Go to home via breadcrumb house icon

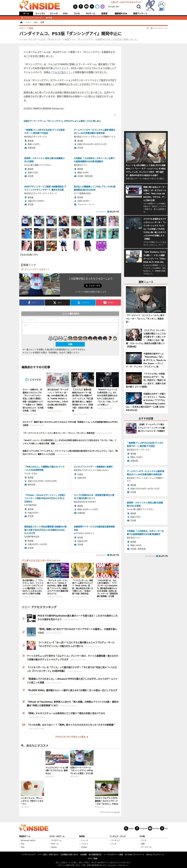[x=21, y=23]
